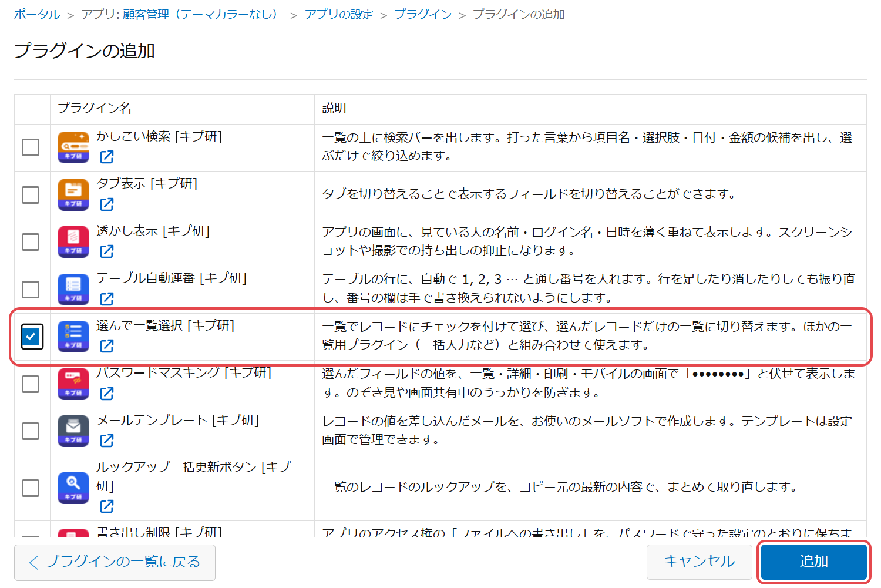The height and width of the screenshot is (588, 881).
Task: Click the かしこい検索 plugin icon
Action: 73,147
